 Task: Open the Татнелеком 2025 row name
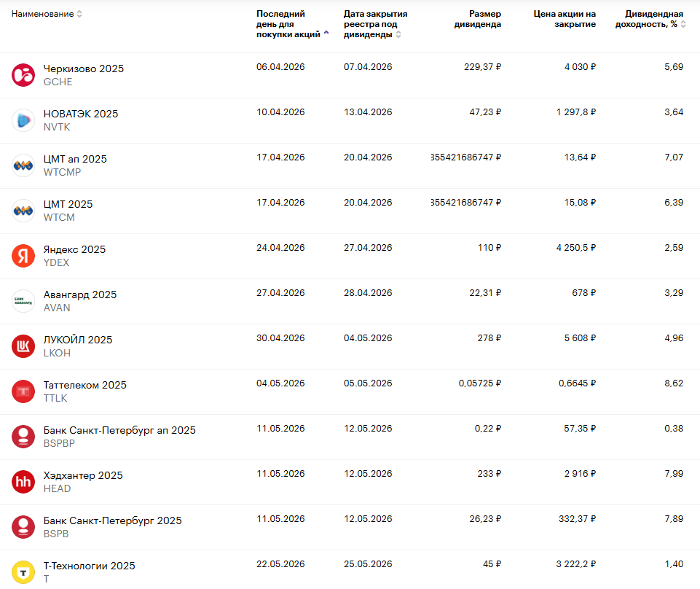(84, 385)
